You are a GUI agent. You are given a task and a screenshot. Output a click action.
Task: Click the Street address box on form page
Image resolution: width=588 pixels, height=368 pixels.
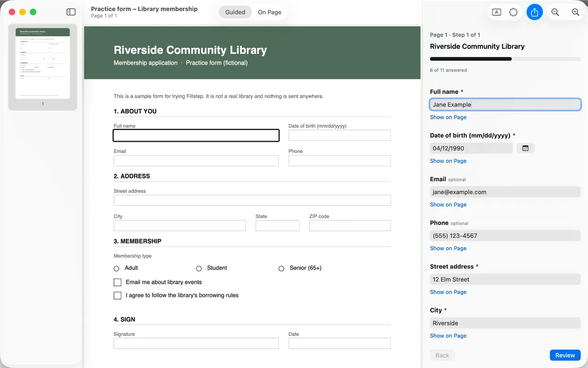252,200
